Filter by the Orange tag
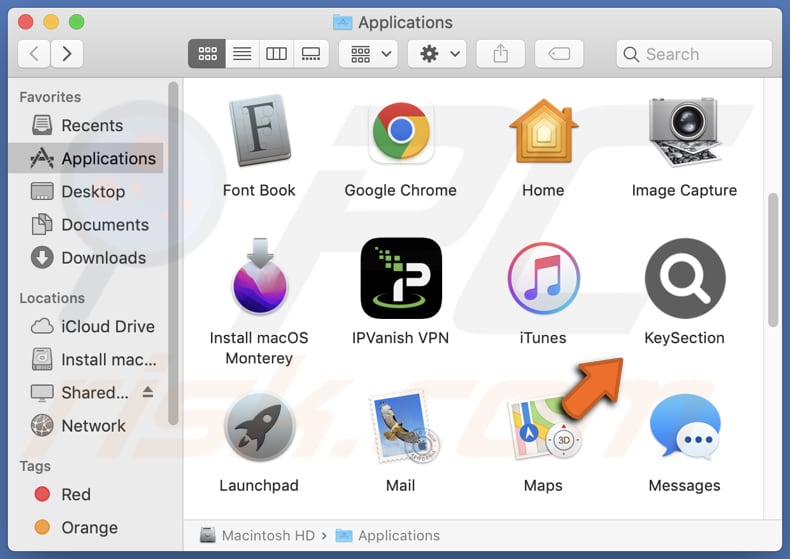Viewport: 790px width, 559px height. (x=86, y=528)
